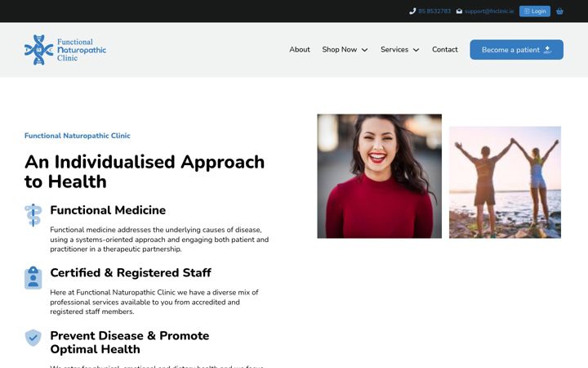588x368 pixels.
Task: Click the couple raising arms beach photo
Action: coord(506,182)
